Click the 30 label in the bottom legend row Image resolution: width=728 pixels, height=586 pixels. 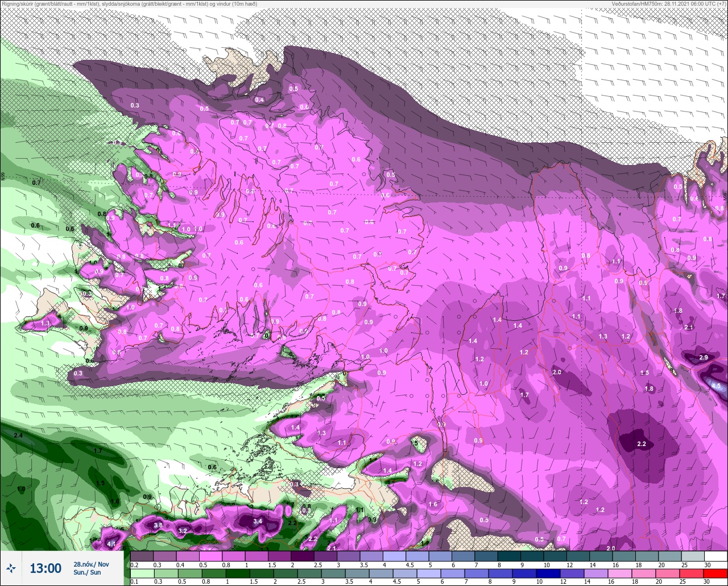[708, 582]
